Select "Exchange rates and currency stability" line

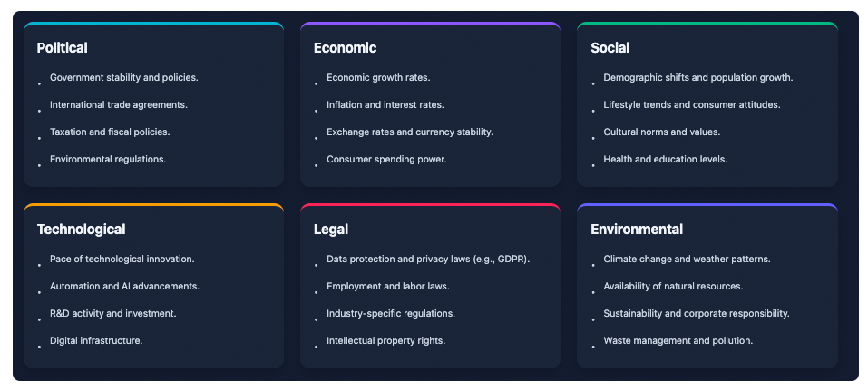coord(410,132)
